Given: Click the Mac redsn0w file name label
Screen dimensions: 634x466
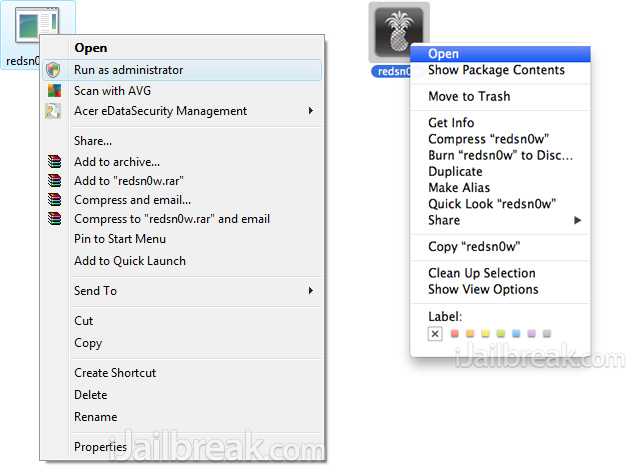Looking at the screenshot, I should point(391,72).
